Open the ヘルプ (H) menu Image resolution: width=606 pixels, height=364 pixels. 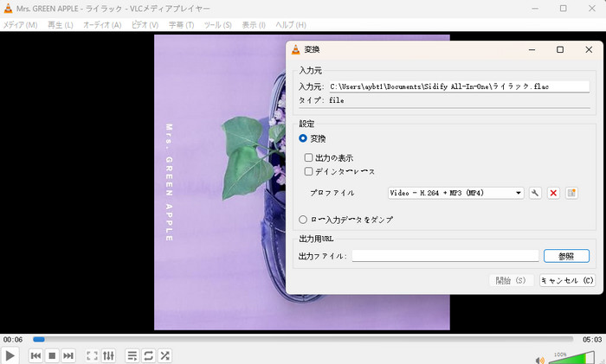(x=291, y=25)
